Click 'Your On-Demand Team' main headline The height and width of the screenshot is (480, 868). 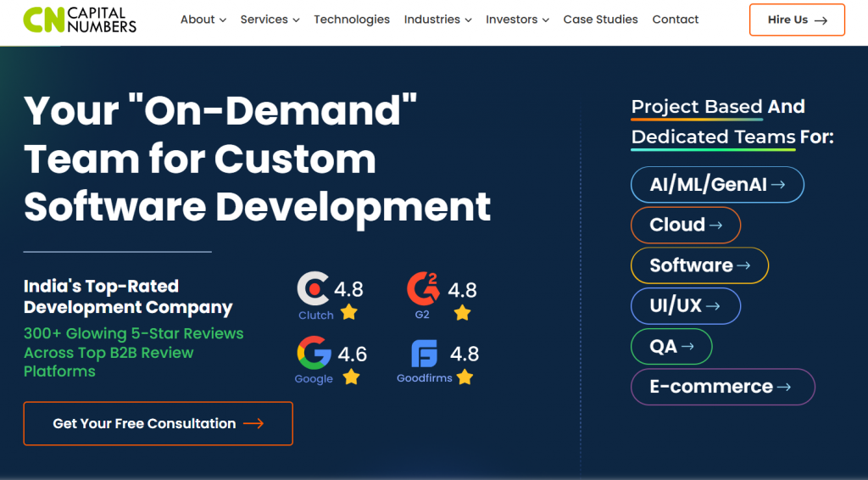click(258, 159)
